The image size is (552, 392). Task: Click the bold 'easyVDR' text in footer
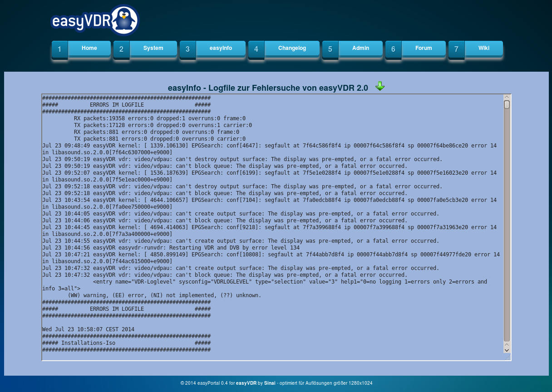tap(246, 383)
